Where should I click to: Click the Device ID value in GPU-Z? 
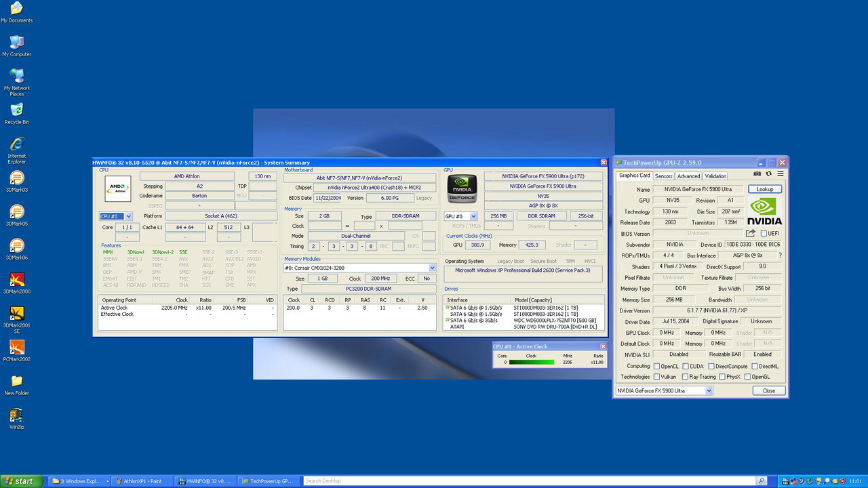tap(753, 244)
